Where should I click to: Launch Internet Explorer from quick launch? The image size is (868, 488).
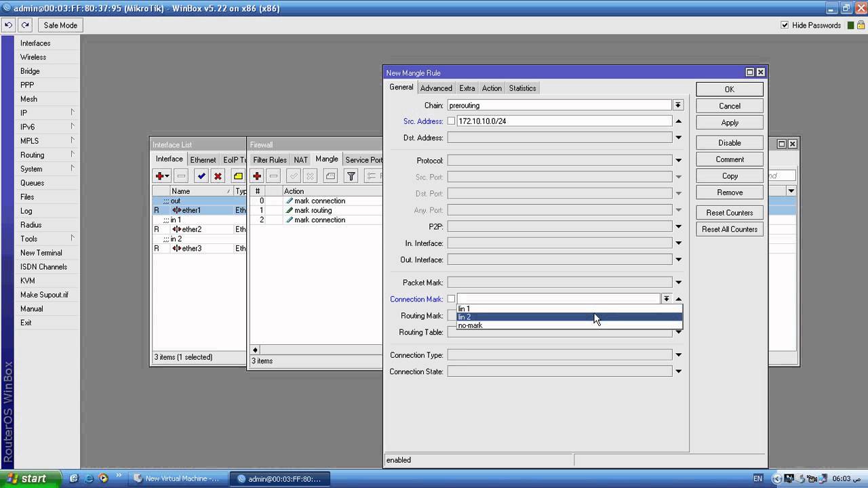coord(89,479)
